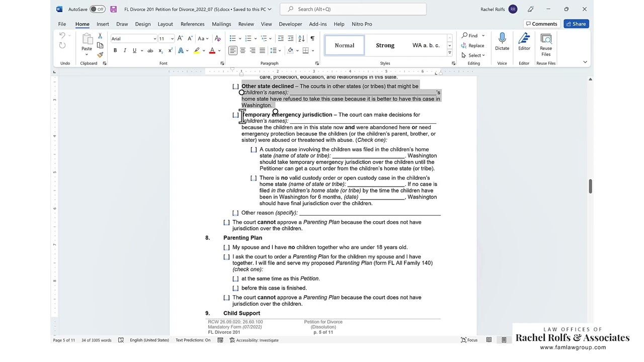Apply the Strong style
Screen dimensions: 644x362
tap(385, 45)
